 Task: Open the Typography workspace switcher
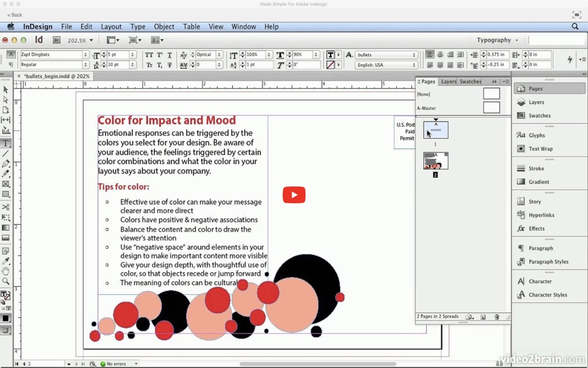[x=497, y=40]
